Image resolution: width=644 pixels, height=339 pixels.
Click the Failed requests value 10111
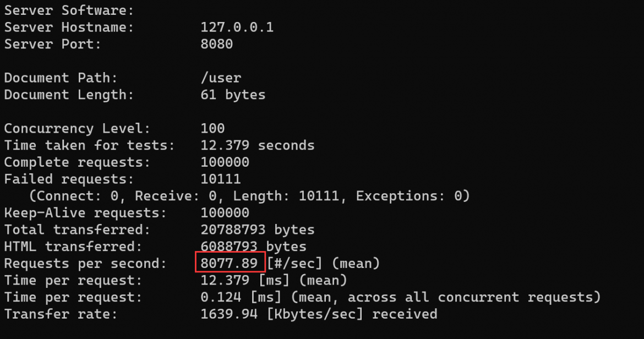pos(221,179)
